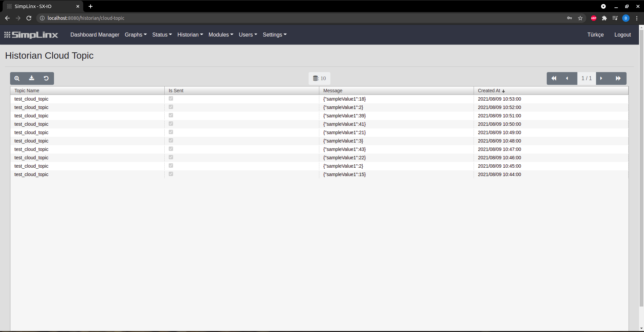Toggle Is Sent checkbox for 10:53:00 row

(171, 99)
